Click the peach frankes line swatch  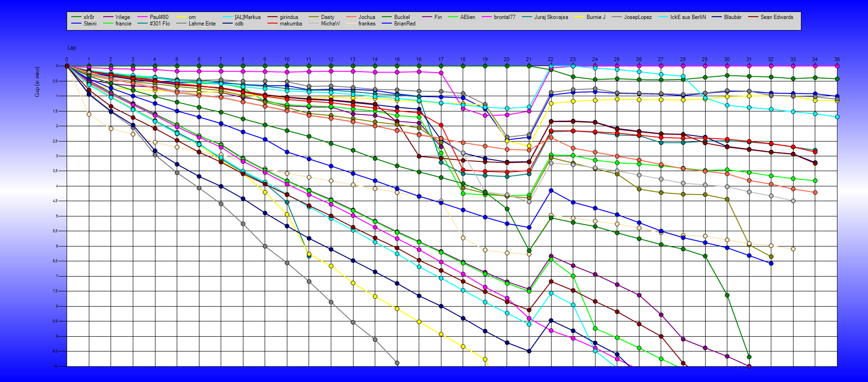[x=352, y=24]
